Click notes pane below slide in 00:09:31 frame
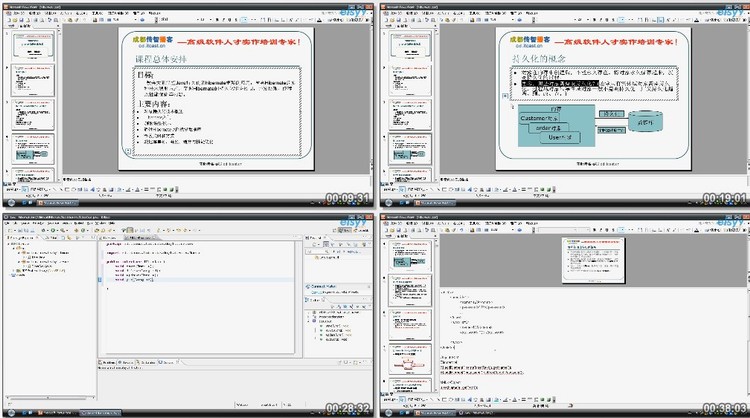The width and height of the screenshot is (750, 418). click(x=215, y=179)
